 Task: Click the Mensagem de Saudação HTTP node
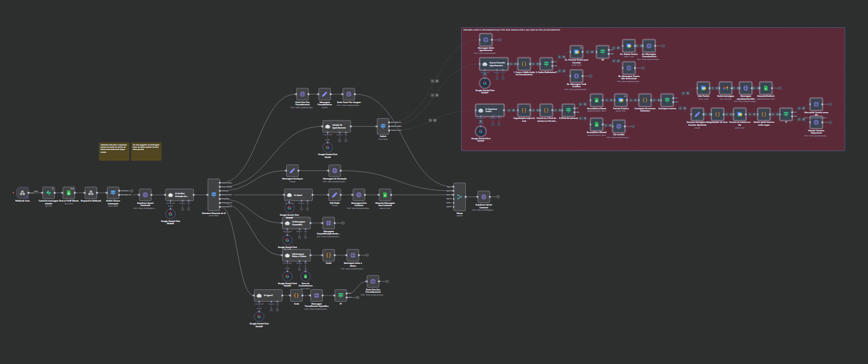[335, 170]
